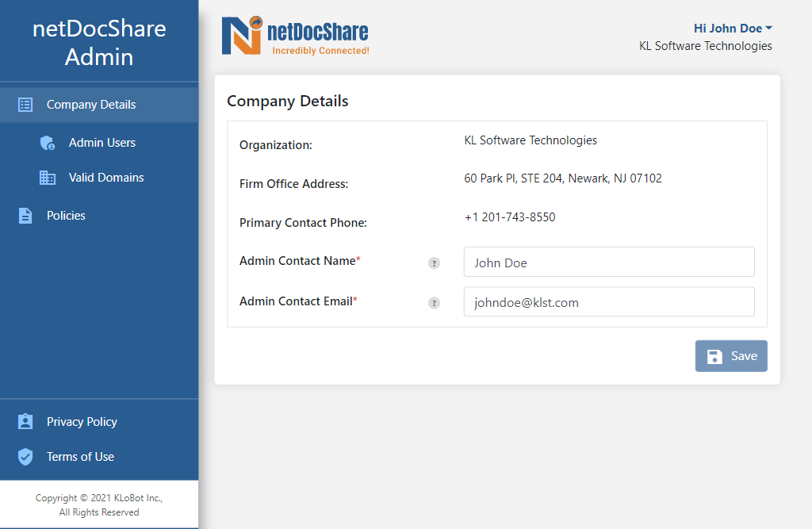Image resolution: width=812 pixels, height=529 pixels.
Task: Click the Company Details list icon
Action: click(x=25, y=105)
